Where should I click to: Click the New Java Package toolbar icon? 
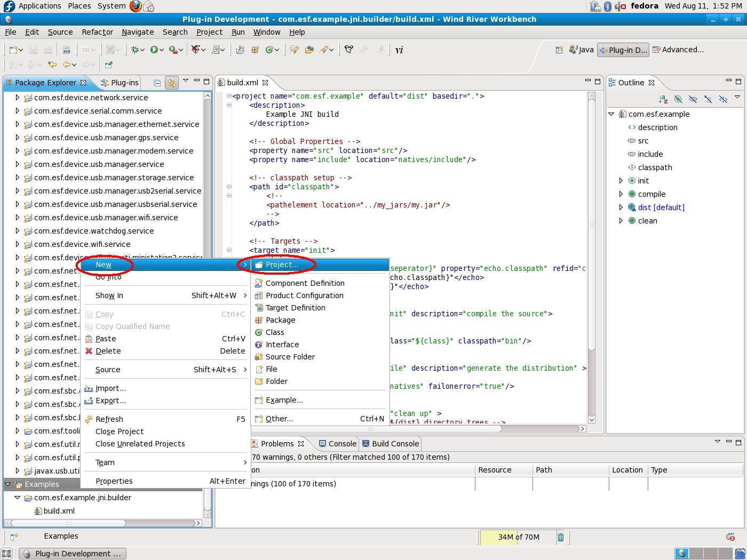click(x=255, y=50)
